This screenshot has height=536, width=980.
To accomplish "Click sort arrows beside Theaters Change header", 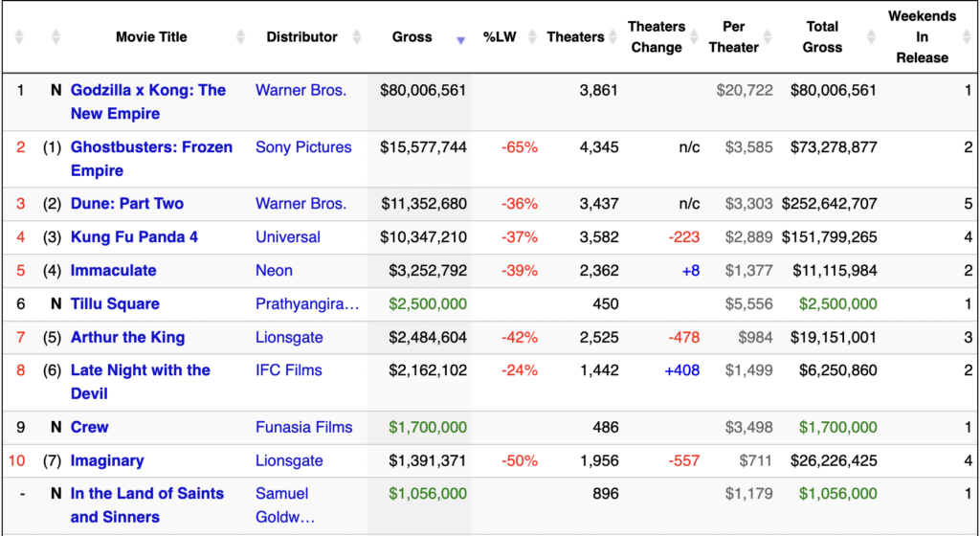I will pos(694,37).
